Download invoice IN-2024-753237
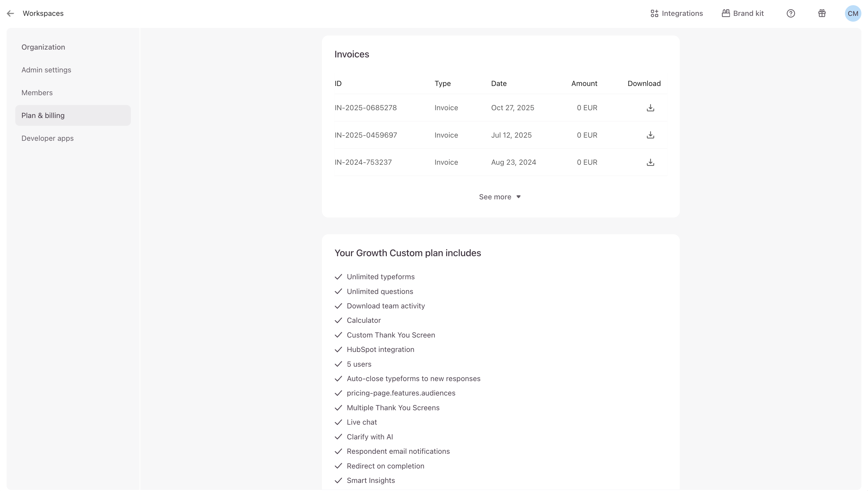Screen dimensions: 868x491 [x=650, y=162]
